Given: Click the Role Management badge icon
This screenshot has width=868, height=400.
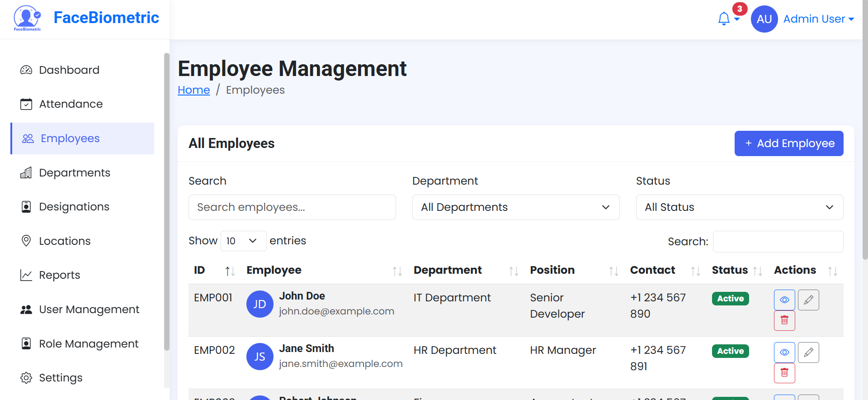Looking at the screenshot, I should (26, 343).
